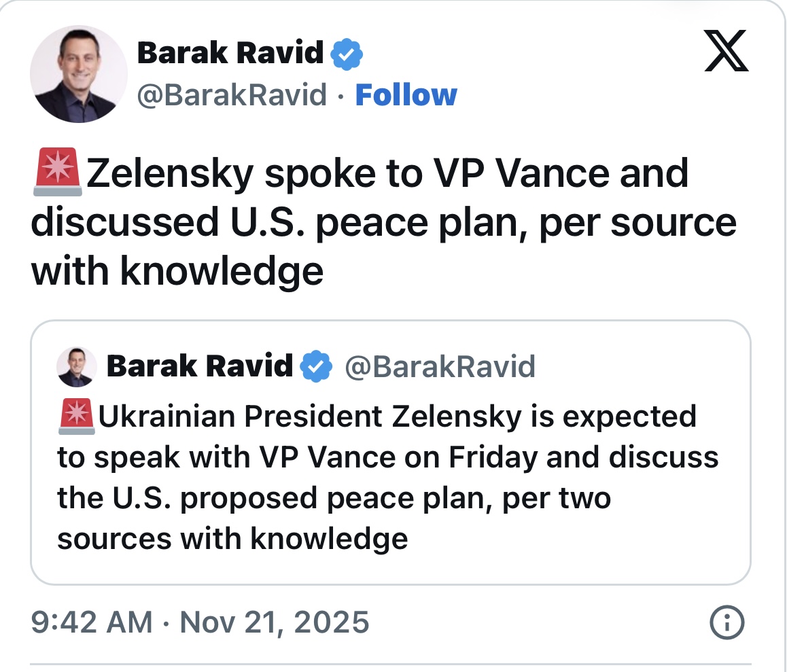Click the siren emoji before 'Zelensky spoke'
787x672 pixels.
58,175
